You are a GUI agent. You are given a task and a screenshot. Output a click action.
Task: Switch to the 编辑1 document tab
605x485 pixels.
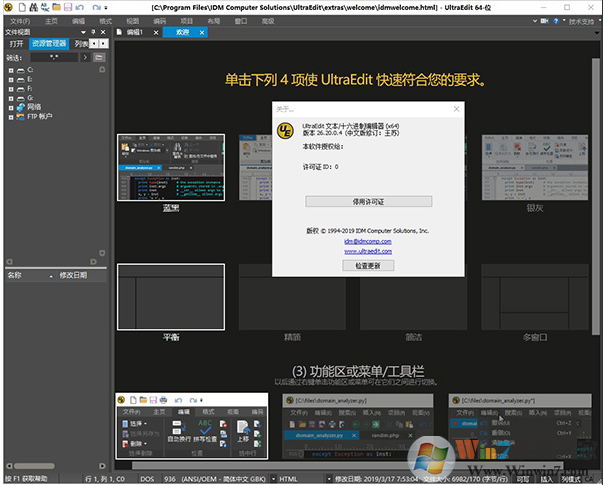point(134,32)
